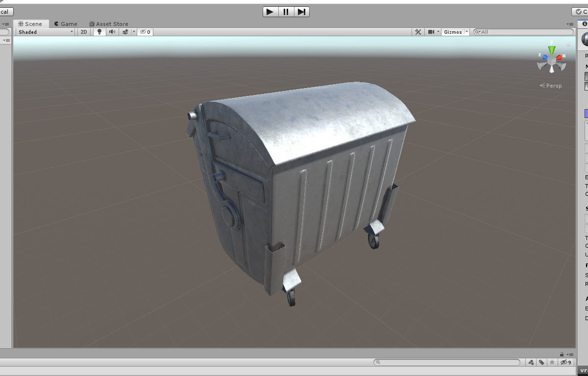
Task: Toggle hidden objects visibility showing 0
Action: click(145, 32)
